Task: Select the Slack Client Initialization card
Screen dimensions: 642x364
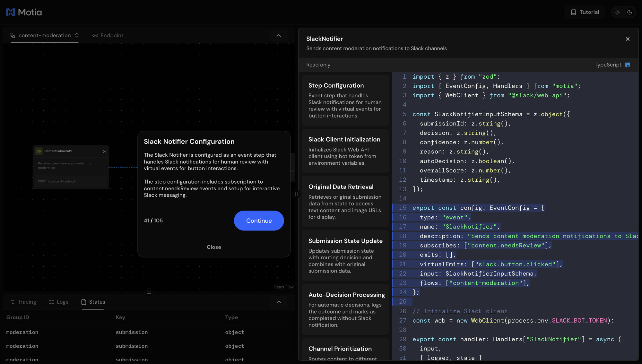Action: (345, 151)
